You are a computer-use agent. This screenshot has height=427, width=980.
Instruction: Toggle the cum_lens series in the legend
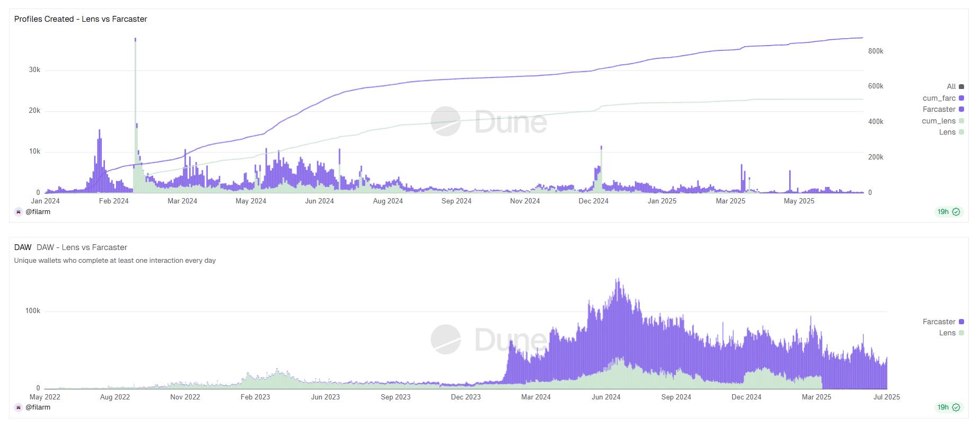[938, 121]
